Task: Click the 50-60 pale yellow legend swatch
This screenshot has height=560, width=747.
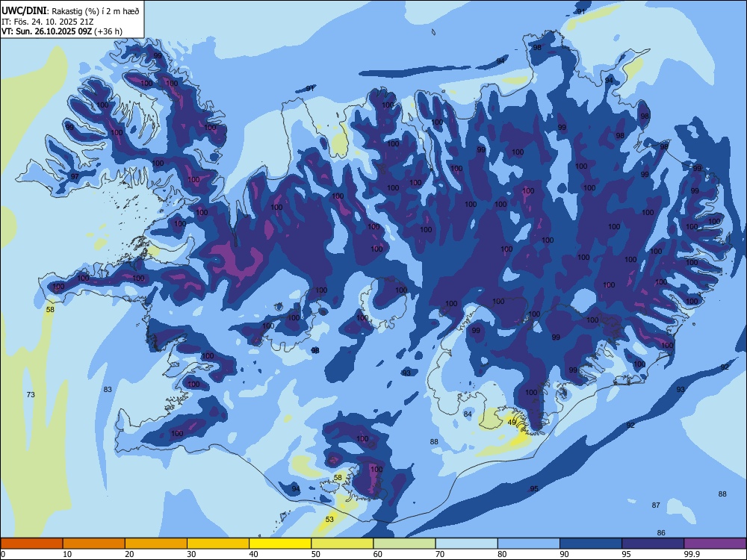Action: pos(342,544)
